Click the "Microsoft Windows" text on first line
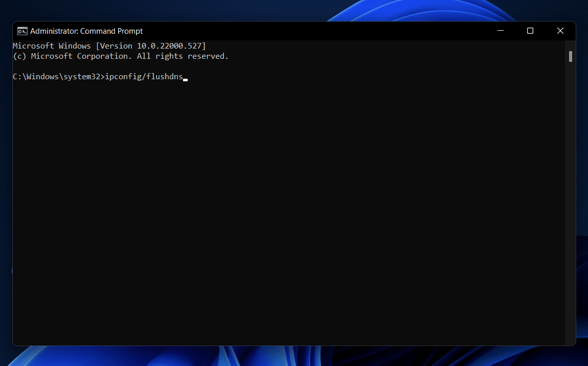 pyautogui.click(x=52, y=46)
